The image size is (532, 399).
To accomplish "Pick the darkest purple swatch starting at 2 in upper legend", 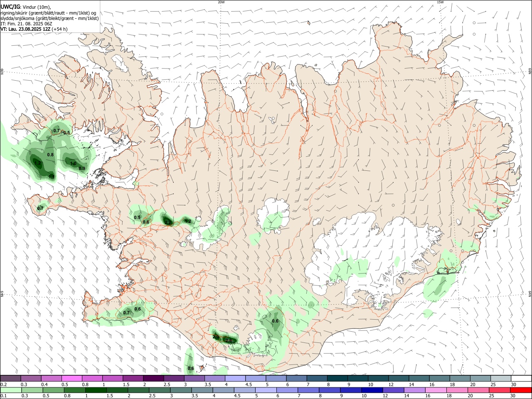I will tap(153, 378).
